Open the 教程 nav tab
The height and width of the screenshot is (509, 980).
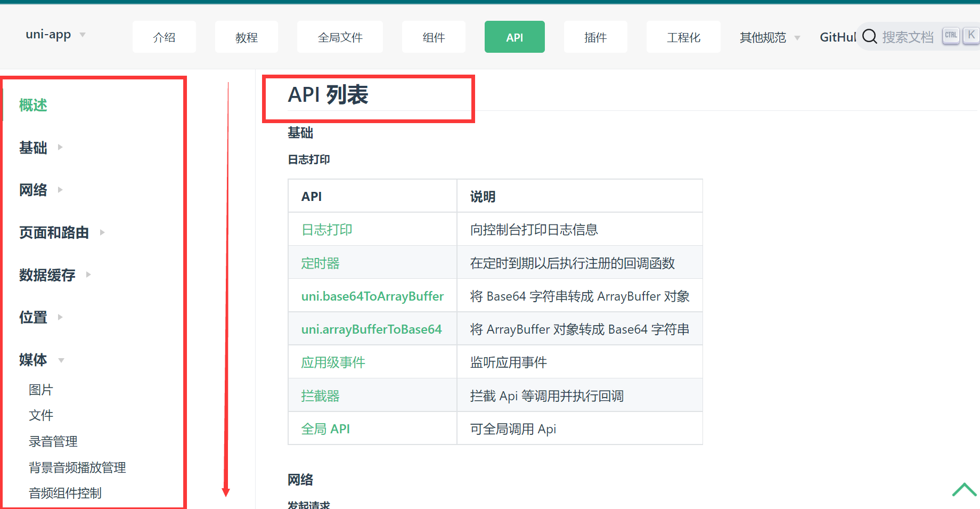247,37
